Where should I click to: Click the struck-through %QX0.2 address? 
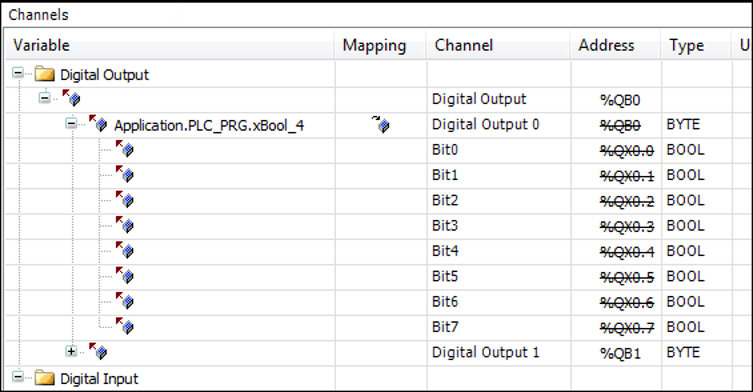[627, 201]
